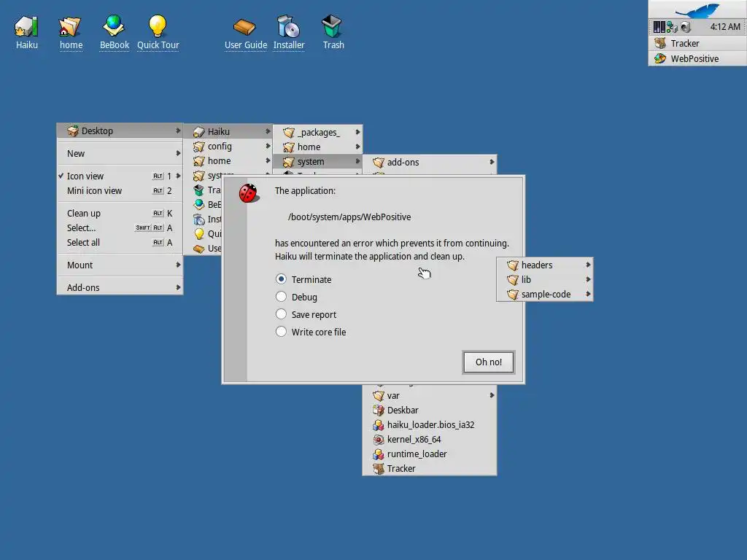Expand the Desktop submenu arrow
This screenshot has height=560, width=747.
click(x=178, y=131)
